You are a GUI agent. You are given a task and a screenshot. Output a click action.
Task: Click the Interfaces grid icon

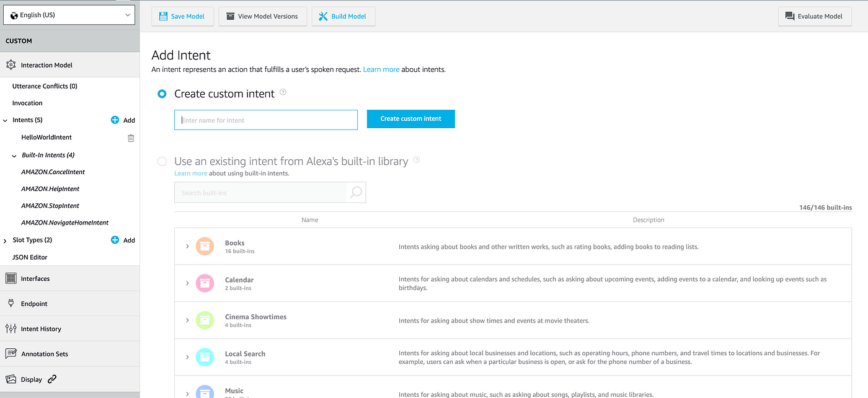[11, 278]
